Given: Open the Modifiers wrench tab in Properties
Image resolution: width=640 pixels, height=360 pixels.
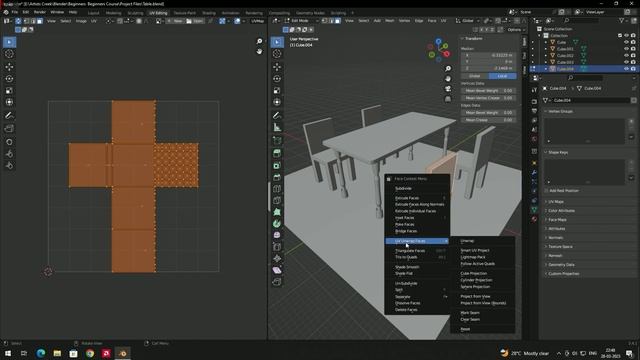Looking at the screenshot, I should [x=534, y=172].
